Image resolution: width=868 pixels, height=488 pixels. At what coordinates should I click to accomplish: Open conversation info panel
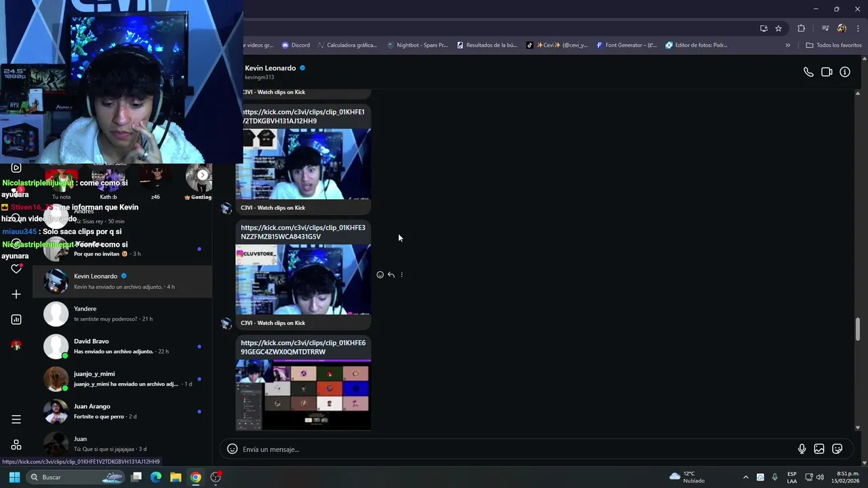click(845, 72)
